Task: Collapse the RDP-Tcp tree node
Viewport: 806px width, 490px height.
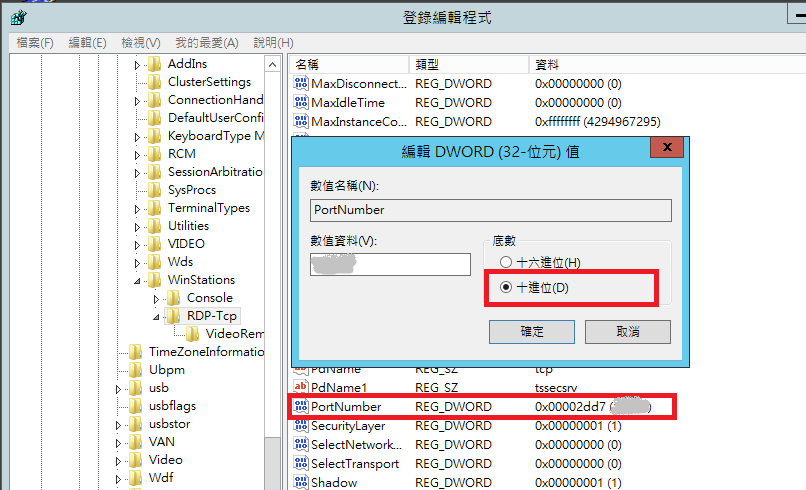Action: point(156,317)
